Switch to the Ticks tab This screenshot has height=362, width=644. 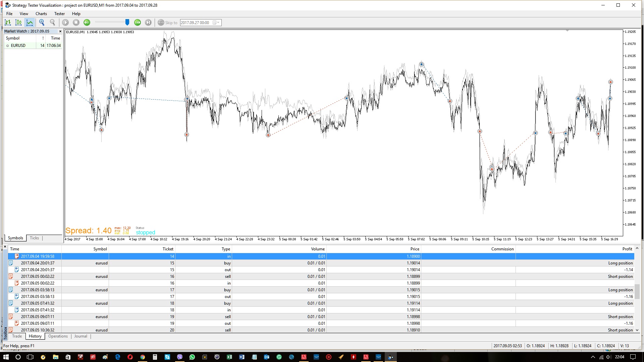tap(34, 238)
